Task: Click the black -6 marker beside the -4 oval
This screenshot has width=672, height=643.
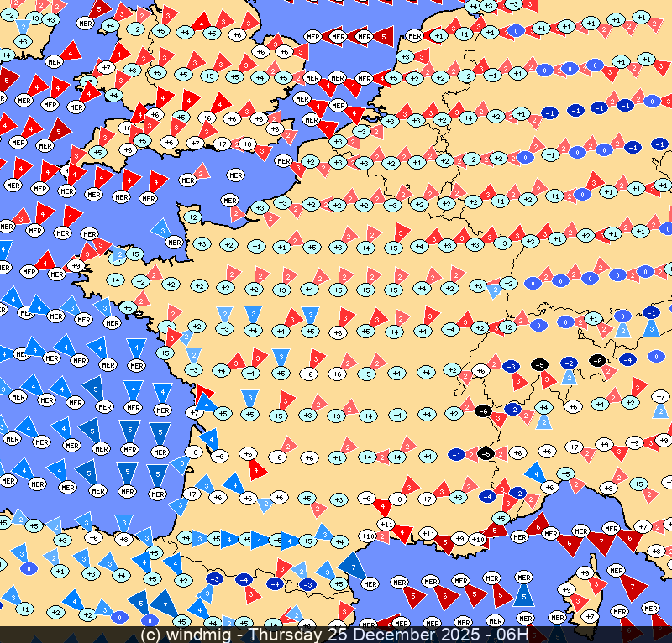Action: click(597, 360)
